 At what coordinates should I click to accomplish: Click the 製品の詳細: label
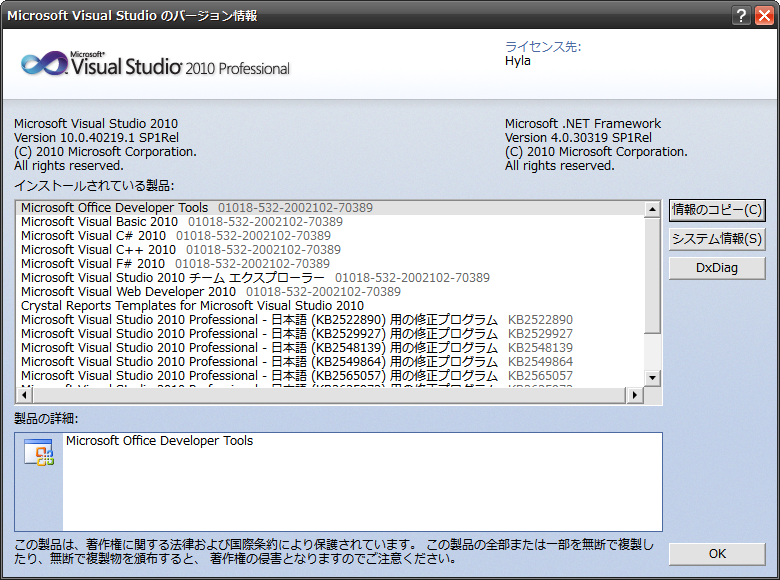pos(46,418)
